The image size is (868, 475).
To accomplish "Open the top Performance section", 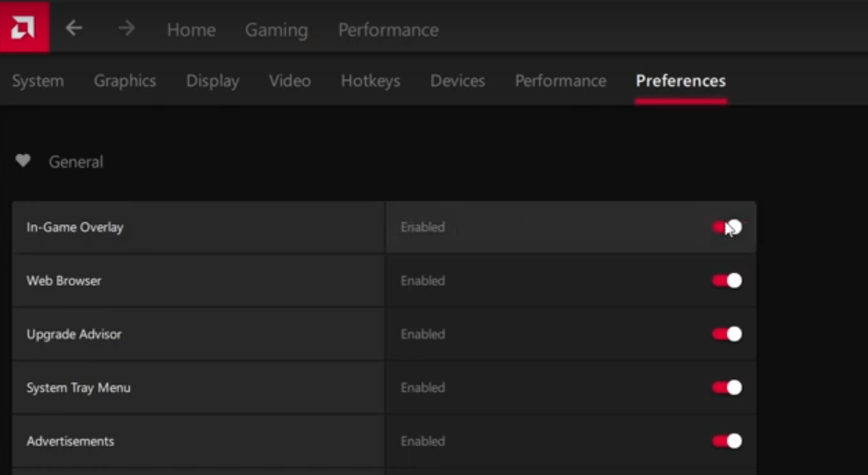I will pyautogui.click(x=388, y=30).
